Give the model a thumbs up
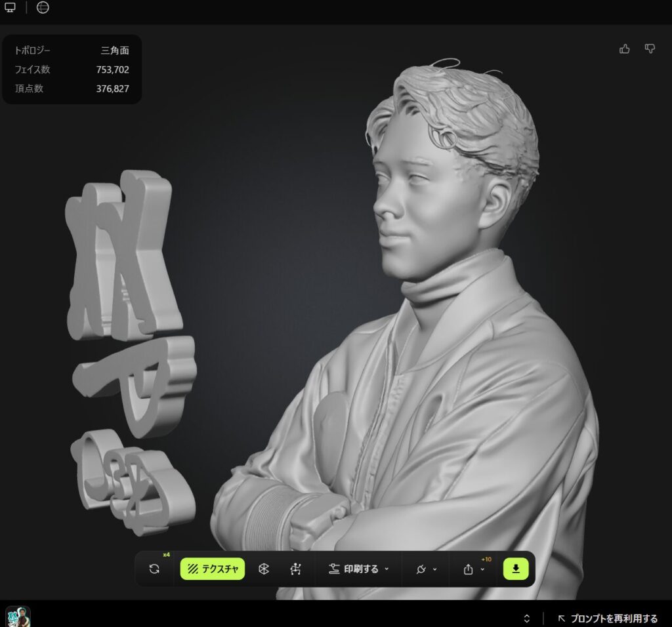Screen dimensions: 672x627 625,49
